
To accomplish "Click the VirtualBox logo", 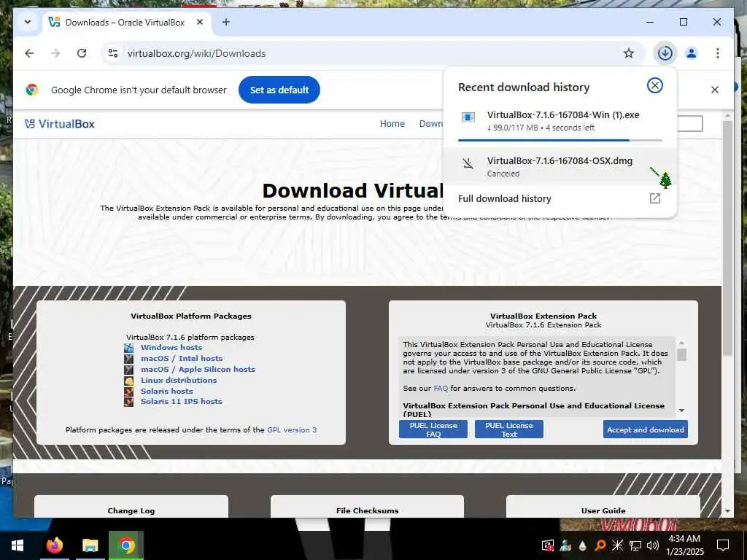I will click(x=60, y=124).
